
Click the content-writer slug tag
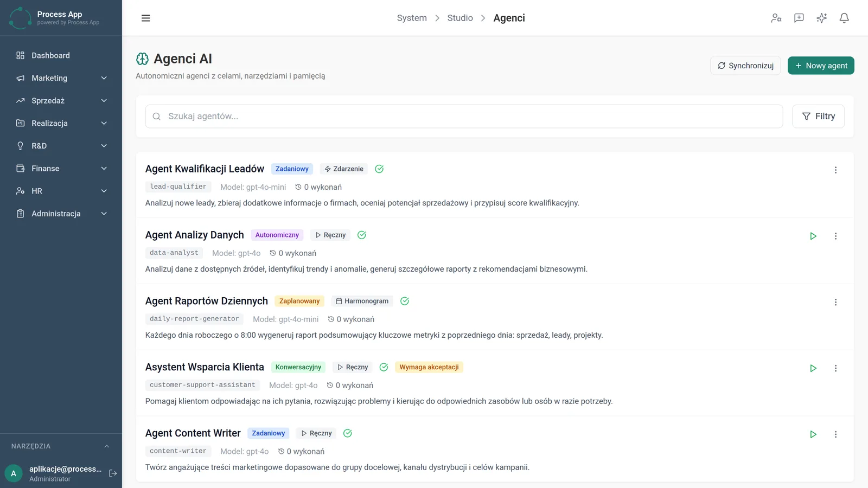(178, 451)
